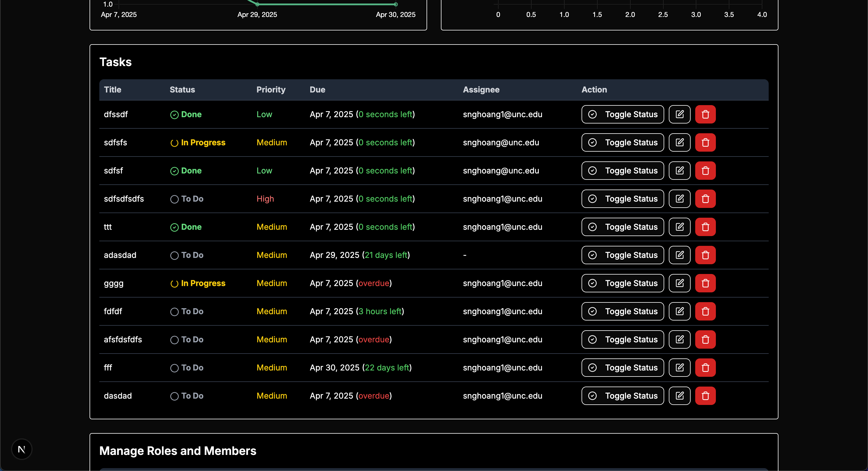
Task: Toggle status of adasdad task
Action: (x=622, y=255)
